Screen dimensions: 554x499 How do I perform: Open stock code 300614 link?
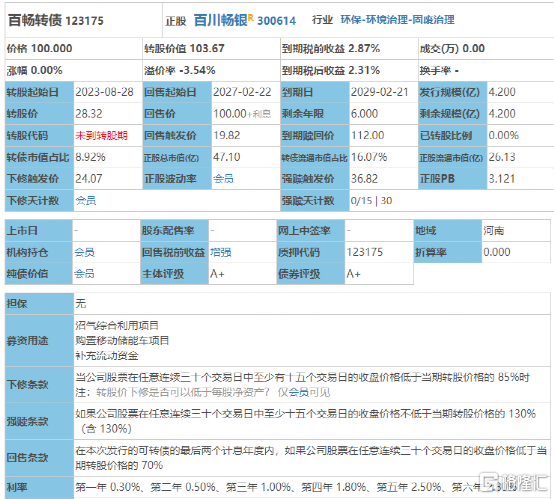(x=276, y=21)
